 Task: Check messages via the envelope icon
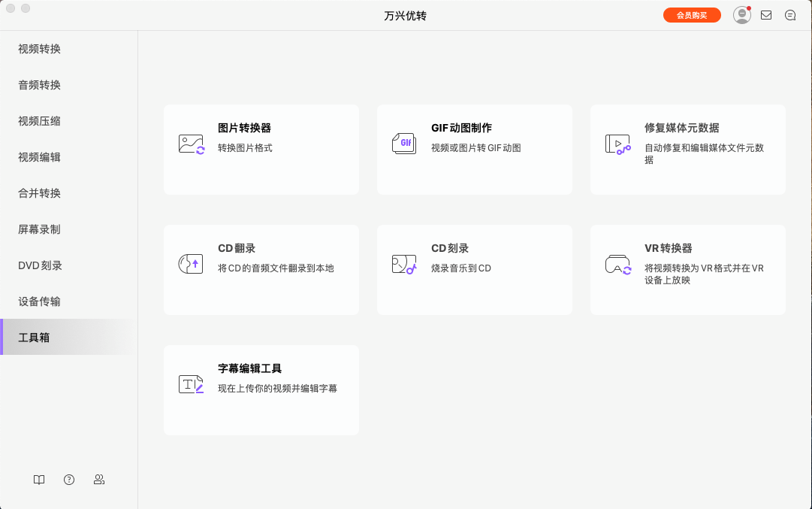[766, 14]
